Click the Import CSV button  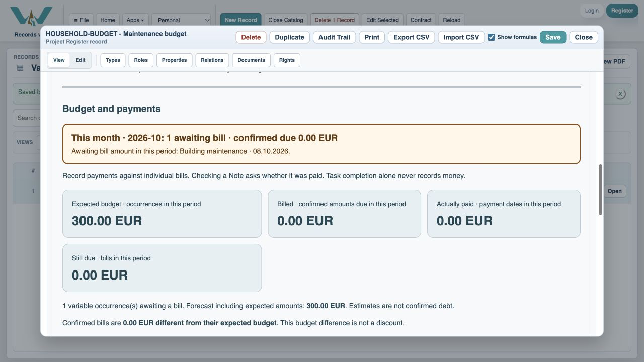coord(461,37)
